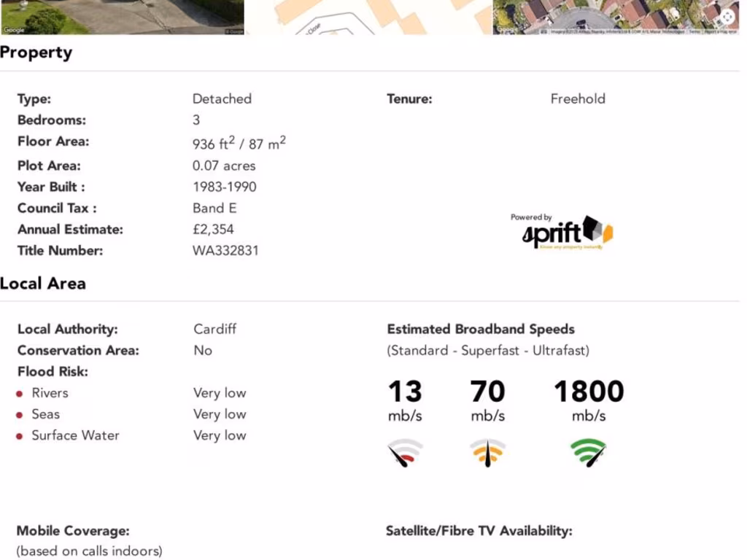Click the Terms link on the satellite map

pos(694,31)
